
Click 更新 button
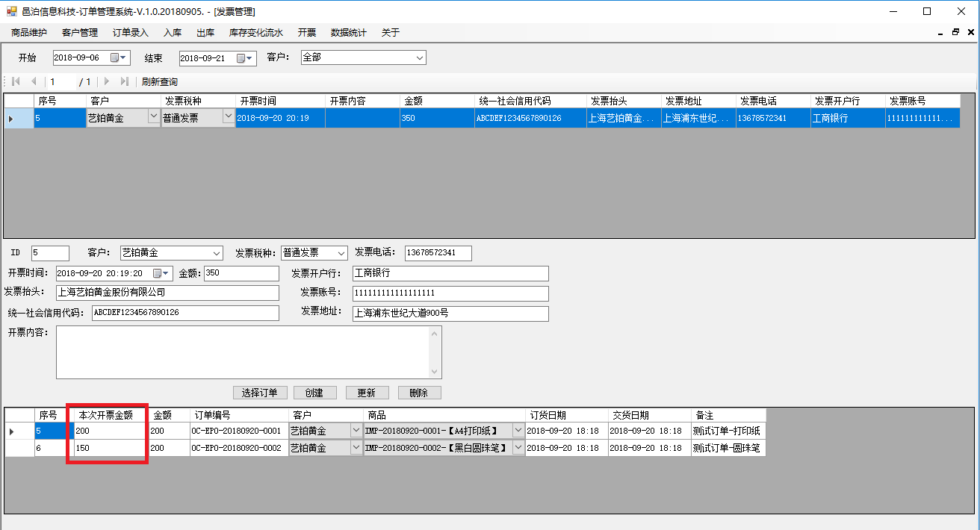click(367, 393)
